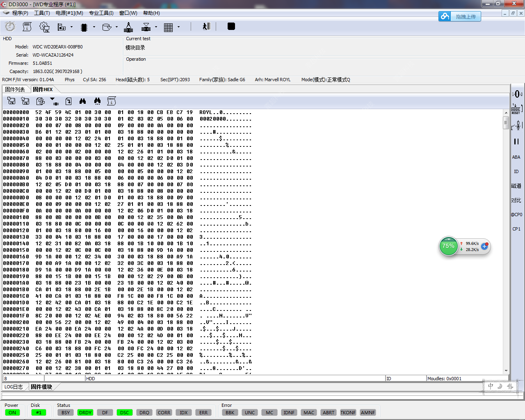Click the ABA button on right sidebar
This screenshot has width=525, height=420.
tap(516, 157)
